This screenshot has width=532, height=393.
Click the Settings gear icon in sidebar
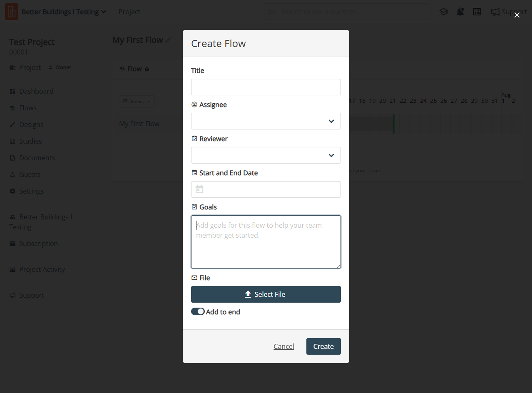point(12,191)
